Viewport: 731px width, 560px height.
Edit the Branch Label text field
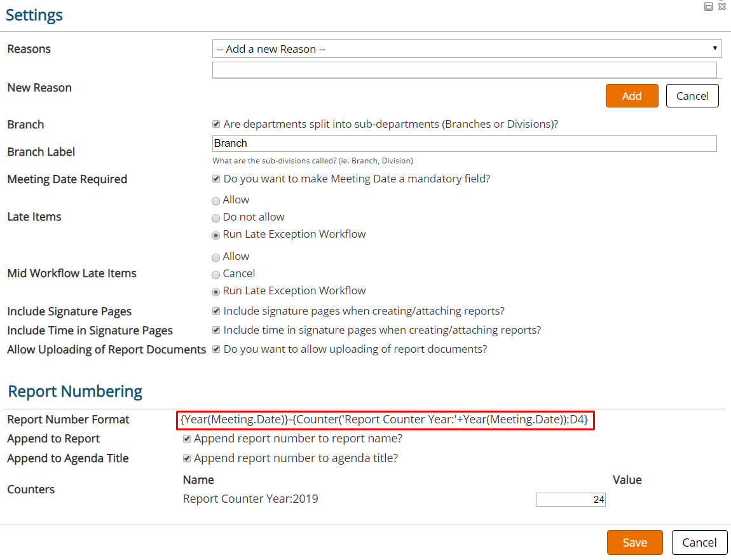tap(464, 143)
